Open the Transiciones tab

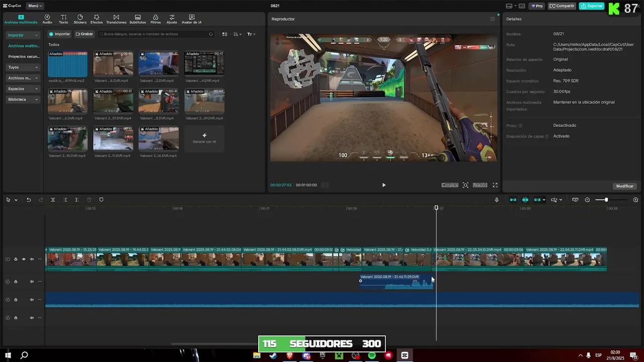(116, 19)
